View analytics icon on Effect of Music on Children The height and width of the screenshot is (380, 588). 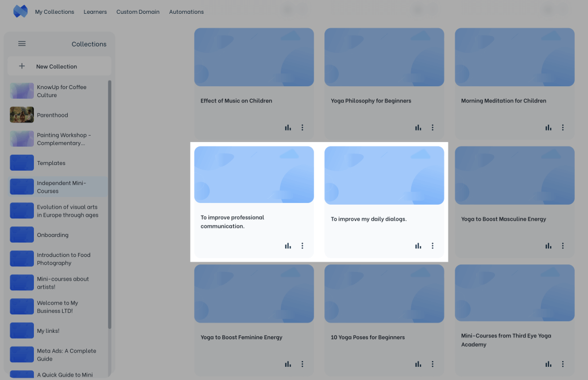click(288, 128)
